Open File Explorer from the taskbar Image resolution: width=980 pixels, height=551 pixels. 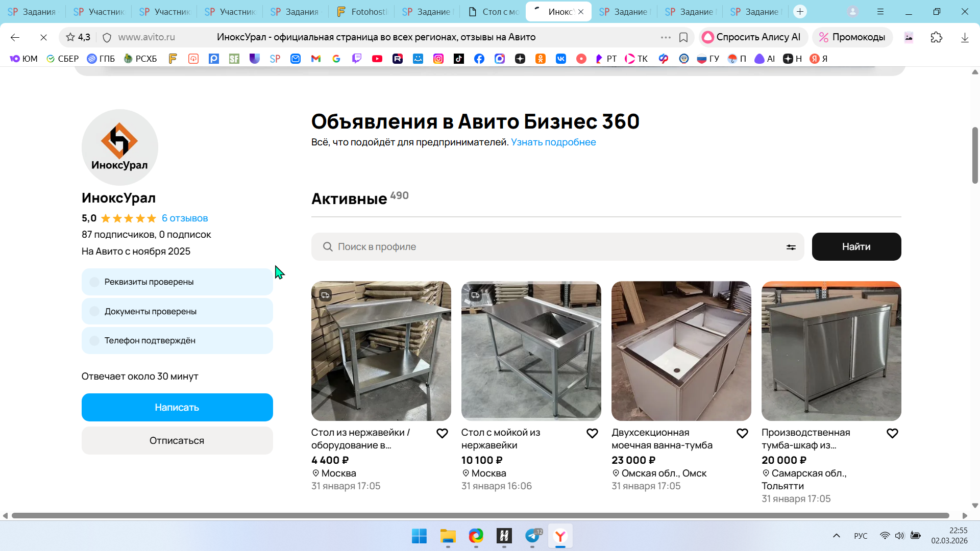pos(448,536)
